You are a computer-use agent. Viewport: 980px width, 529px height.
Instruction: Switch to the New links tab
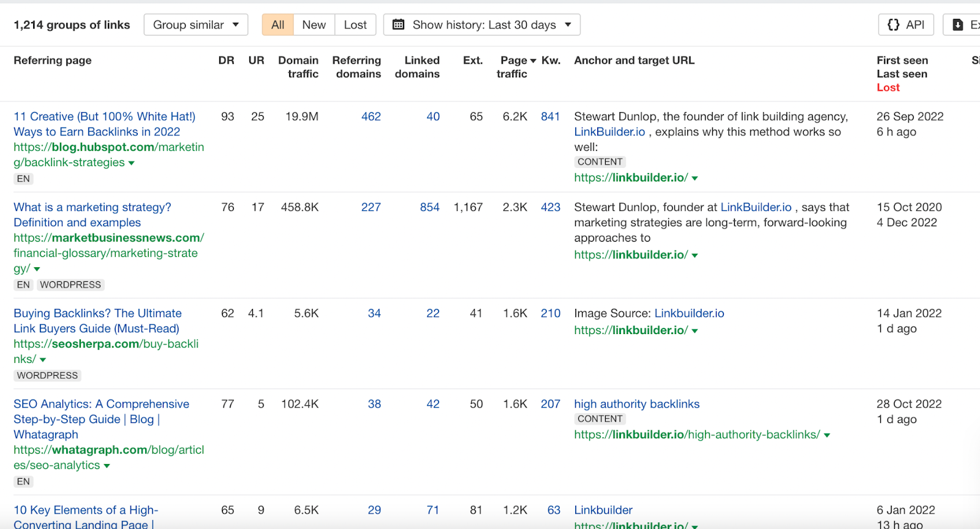tap(314, 25)
